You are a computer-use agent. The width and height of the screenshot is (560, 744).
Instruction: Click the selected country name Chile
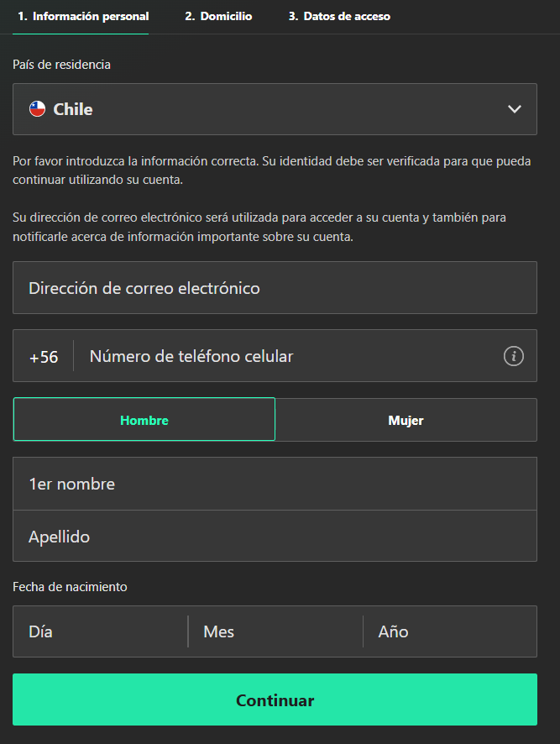pos(72,108)
